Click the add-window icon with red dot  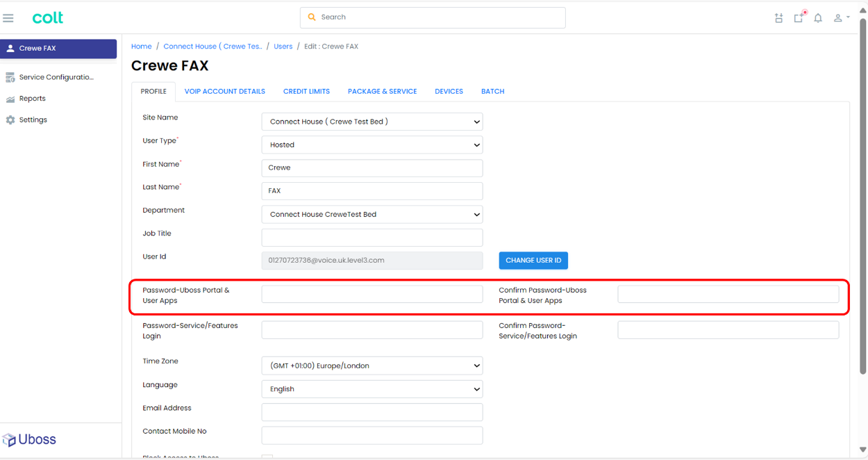pyautogui.click(x=799, y=17)
